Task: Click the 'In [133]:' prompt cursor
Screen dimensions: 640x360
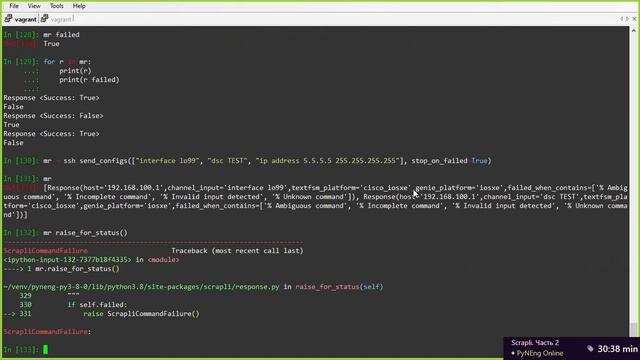Action: click(x=46, y=349)
